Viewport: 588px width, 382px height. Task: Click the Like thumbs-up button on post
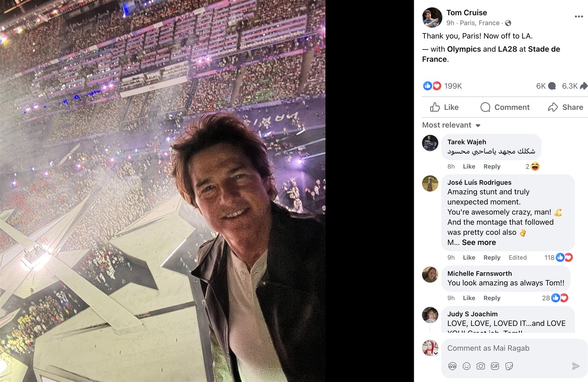point(444,107)
